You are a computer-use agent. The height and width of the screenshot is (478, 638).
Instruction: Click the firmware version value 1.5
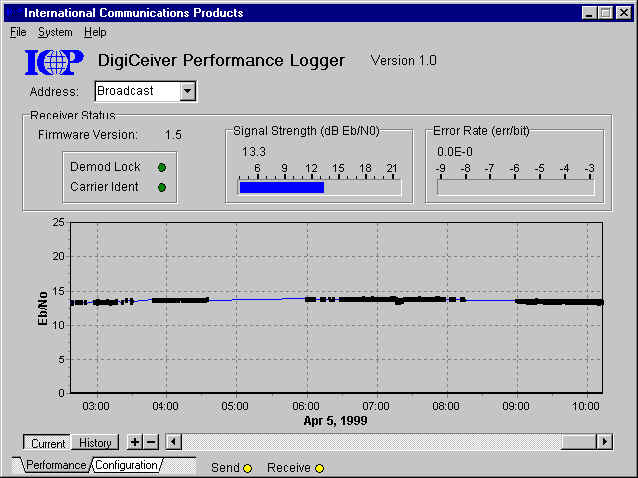173,135
